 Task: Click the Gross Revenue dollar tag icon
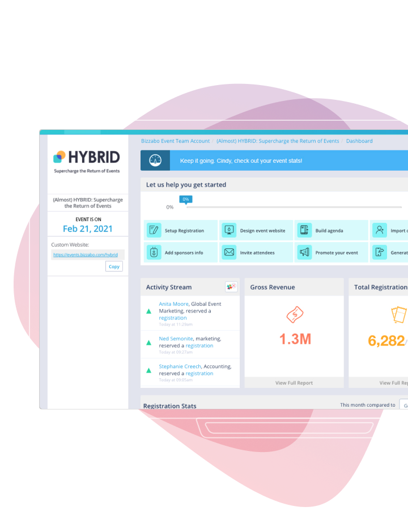pos(295,315)
